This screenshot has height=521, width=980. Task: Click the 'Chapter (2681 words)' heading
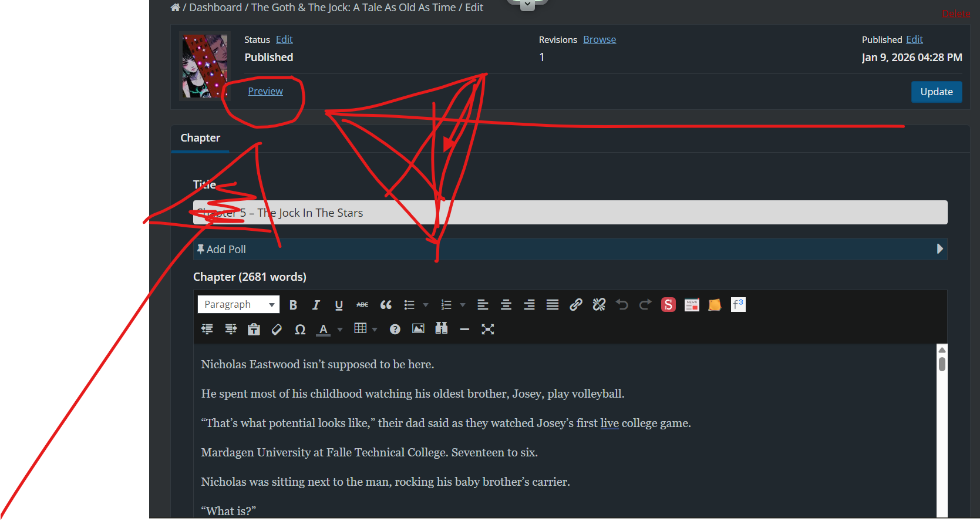point(250,277)
